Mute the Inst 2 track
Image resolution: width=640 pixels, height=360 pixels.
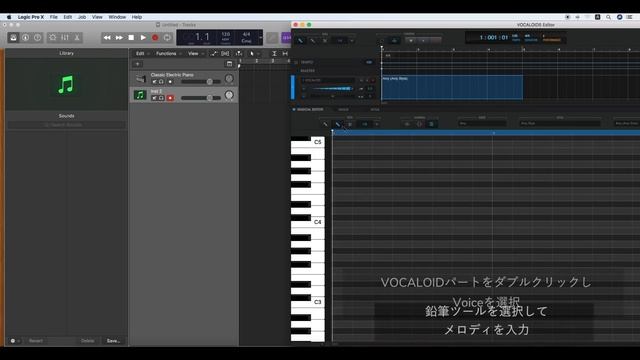point(154,98)
